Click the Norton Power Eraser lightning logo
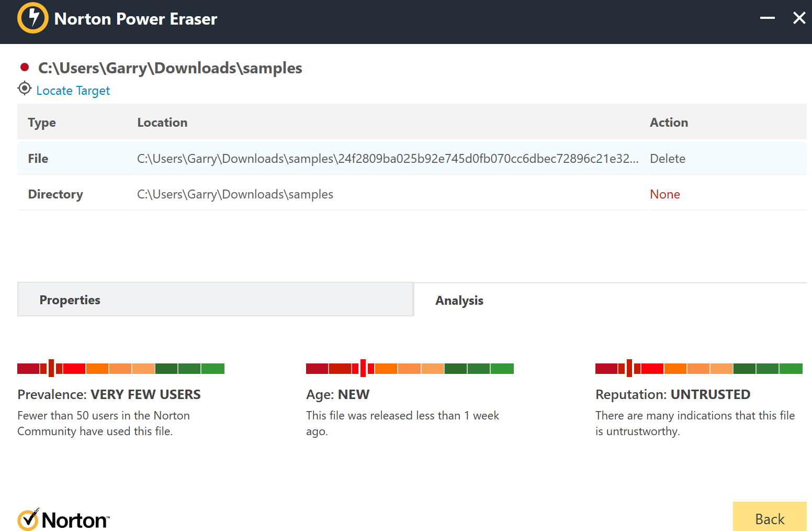812x531 pixels. pos(32,18)
